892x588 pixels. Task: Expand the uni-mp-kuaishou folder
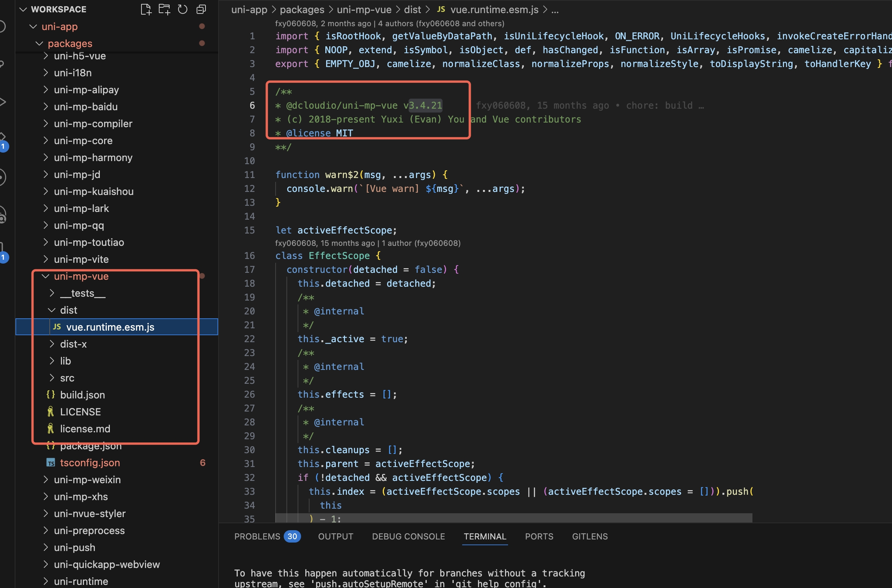point(45,191)
